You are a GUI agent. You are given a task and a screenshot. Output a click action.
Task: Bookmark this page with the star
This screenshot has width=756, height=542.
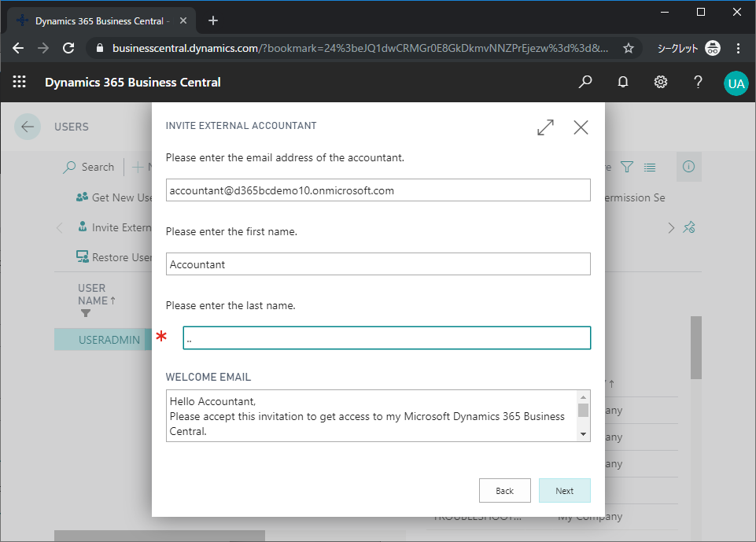[x=629, y=48]
